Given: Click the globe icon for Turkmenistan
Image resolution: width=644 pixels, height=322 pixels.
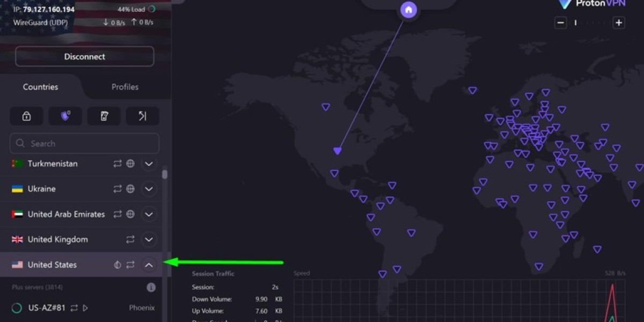Looking at the screenshot, I should coord(130,164).
